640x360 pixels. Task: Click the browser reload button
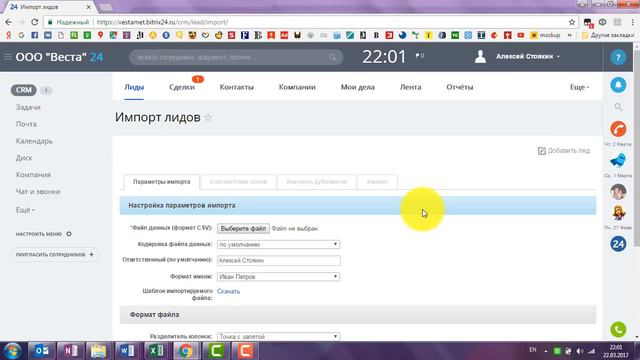35,22
